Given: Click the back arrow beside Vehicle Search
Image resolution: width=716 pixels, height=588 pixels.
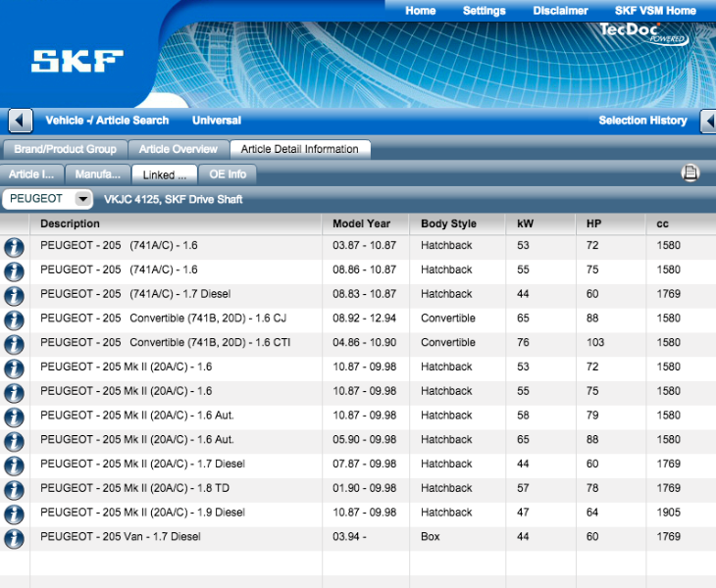Looking at the screenshot, I should pos(20,121).
